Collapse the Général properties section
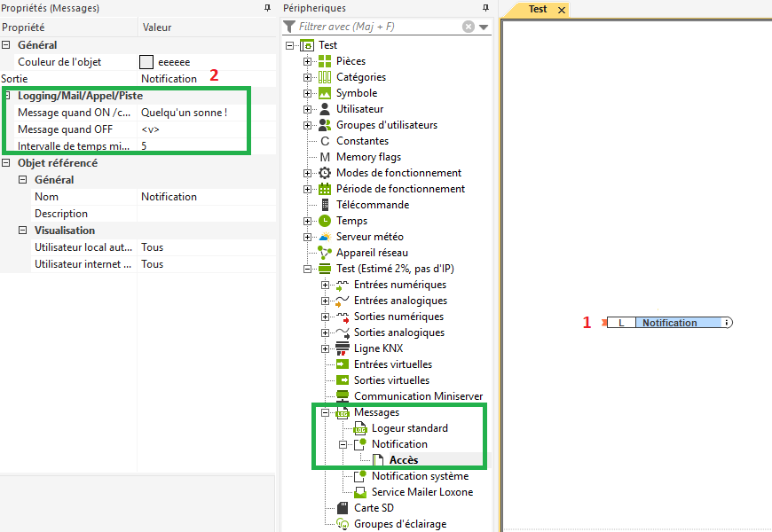Screen dimensions: 772x532 (x=7, y=45)
